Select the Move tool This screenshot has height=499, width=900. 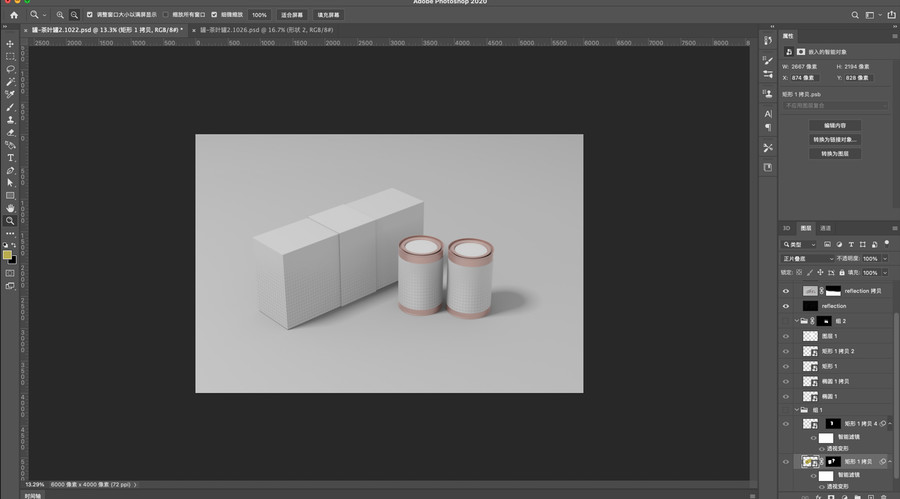[x=10, y=44]
